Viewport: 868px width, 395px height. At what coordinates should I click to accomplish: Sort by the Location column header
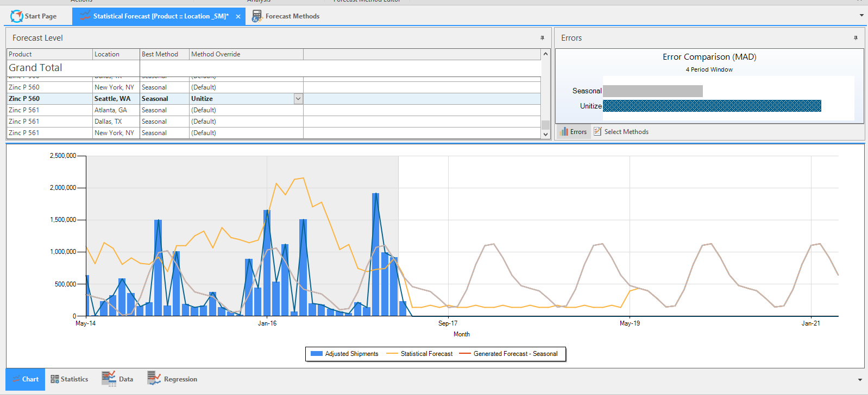pyautogui.click(x=116, y=54)
